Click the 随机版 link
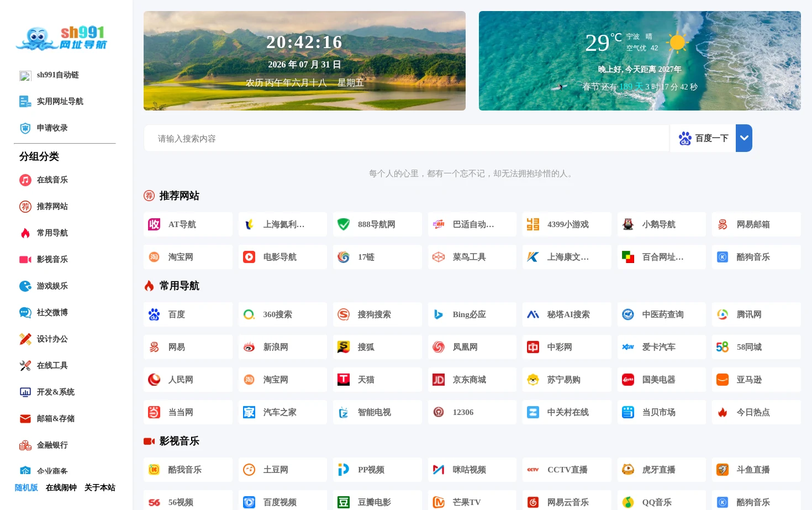The height and width of the screenshot is (510, 812). [27, 488]
